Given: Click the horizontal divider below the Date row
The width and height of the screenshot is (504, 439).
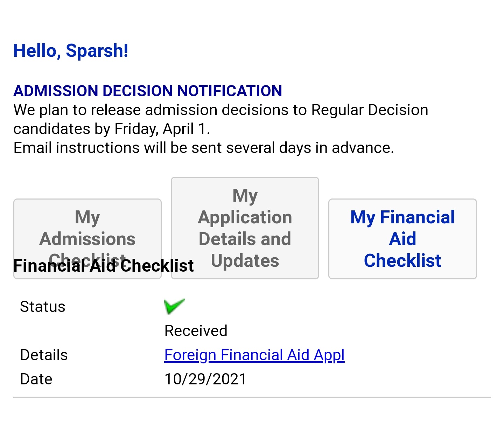Looking at the screenshot, I should (252, 397).
